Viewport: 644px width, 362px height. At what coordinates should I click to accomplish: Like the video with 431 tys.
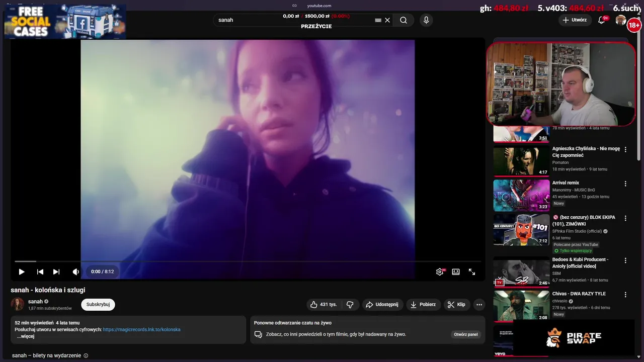324,305
